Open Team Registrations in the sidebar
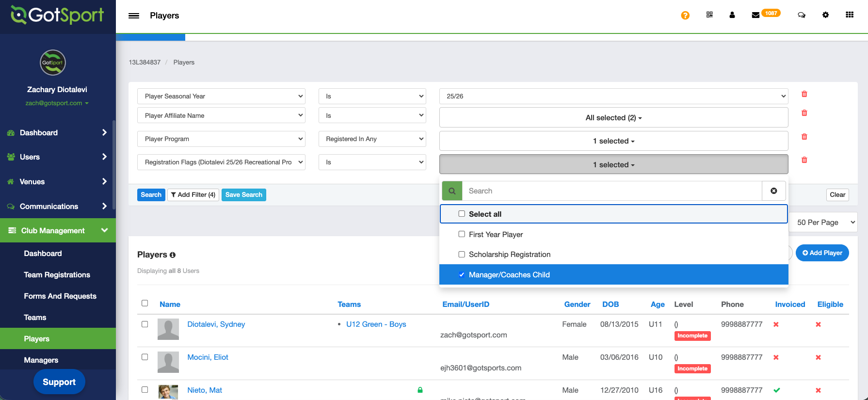The height and width of the screenshot is (400, 868). click(57, 275)
